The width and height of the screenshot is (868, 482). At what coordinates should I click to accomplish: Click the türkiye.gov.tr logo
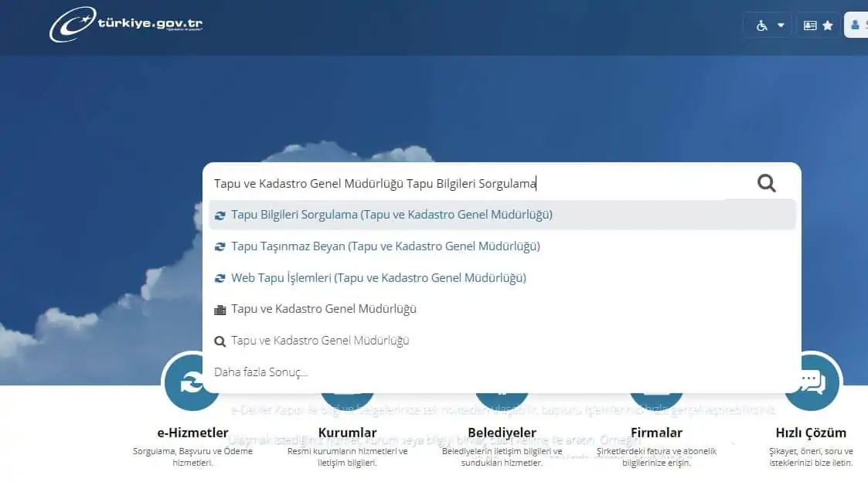(126, 25)
